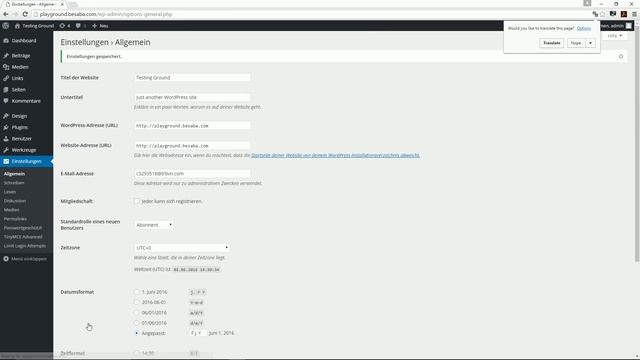Open Einstellungen in the sidebar
640x360 pixels.
tap(27, 162)
